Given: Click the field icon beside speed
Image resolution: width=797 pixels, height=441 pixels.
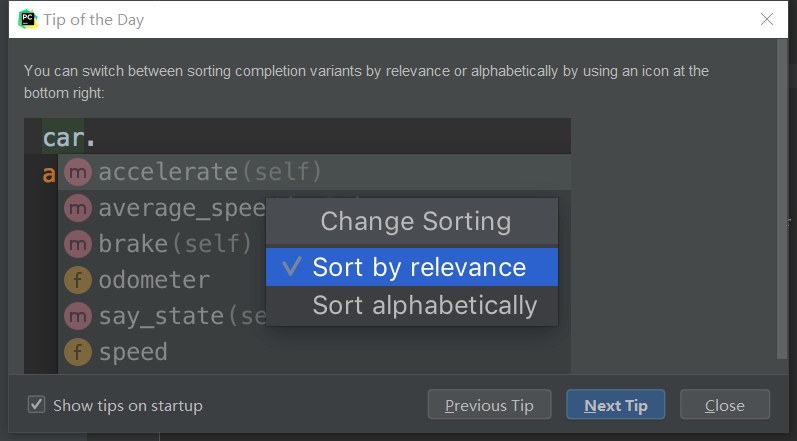Looking at the screenshot, I should tap(77, 352).
